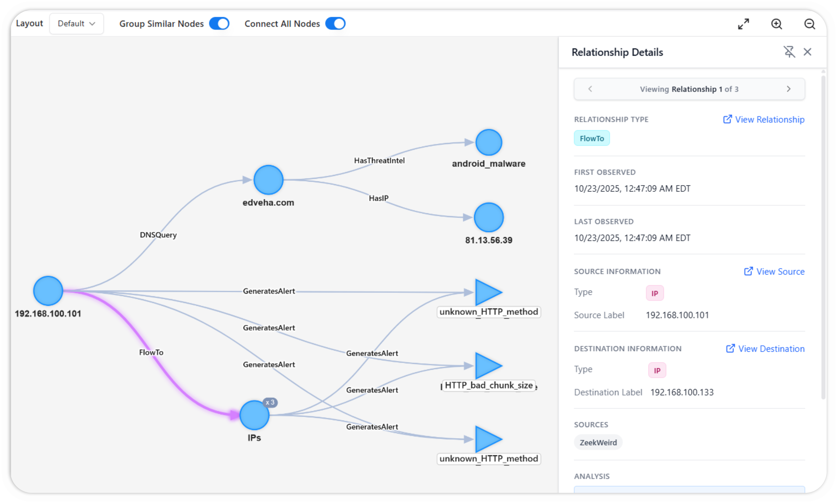This screenshot has width=838, height=504.
Task: Select the edveha.com node
Action: (268, 180)
